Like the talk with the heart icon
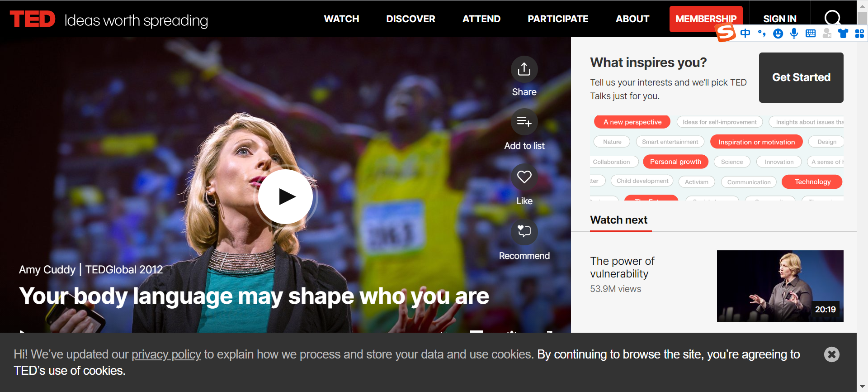The height and width of the screenshot is (392, 868). pos(524,177)
